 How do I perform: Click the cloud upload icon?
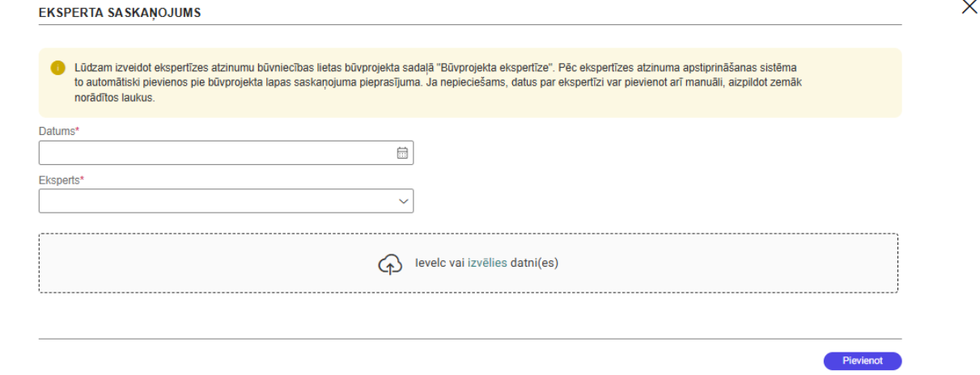coord(390,264)
